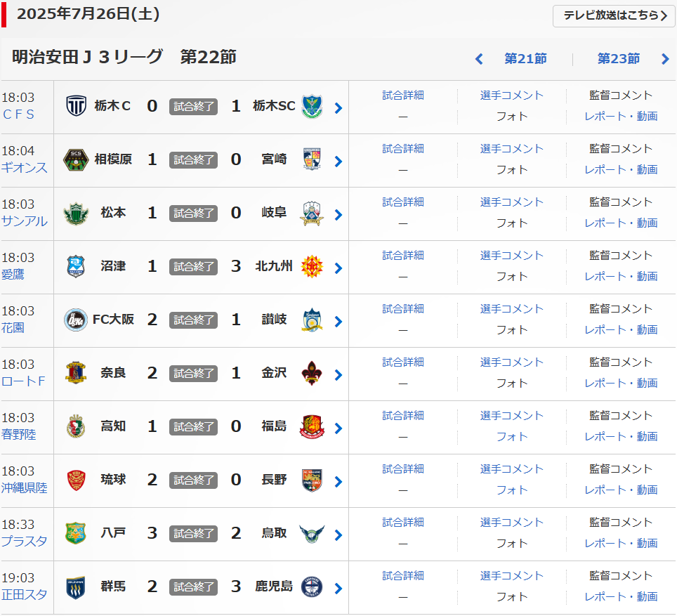Click the Tochigi SC (栃木SC) club crest

point(313,107)
